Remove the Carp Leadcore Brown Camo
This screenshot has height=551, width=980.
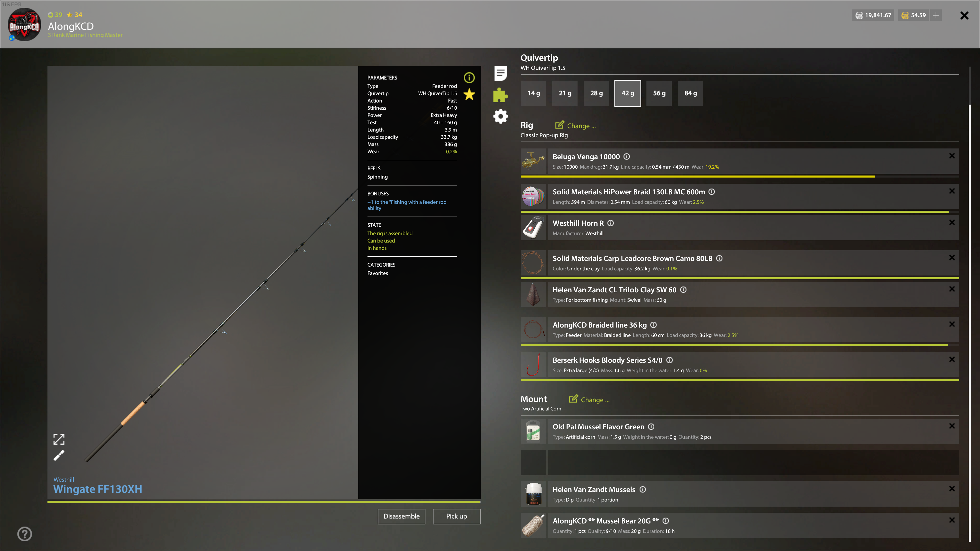[x=952, y=258]
